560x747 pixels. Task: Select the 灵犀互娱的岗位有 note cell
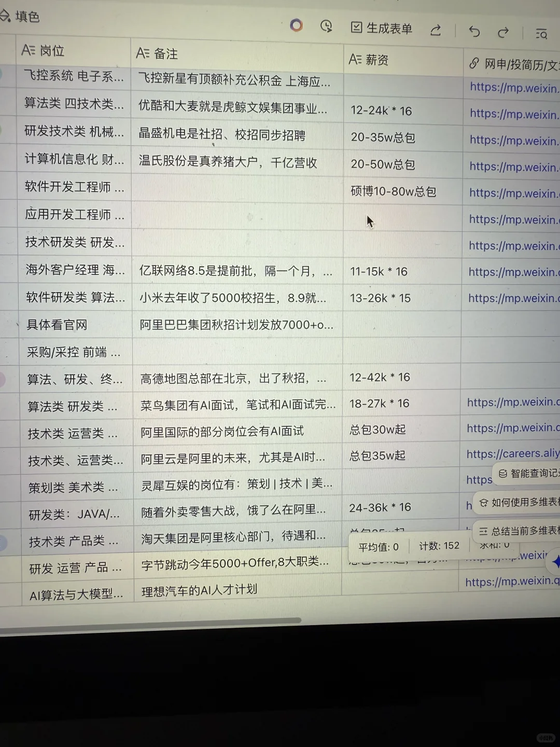tap(238, 484)
